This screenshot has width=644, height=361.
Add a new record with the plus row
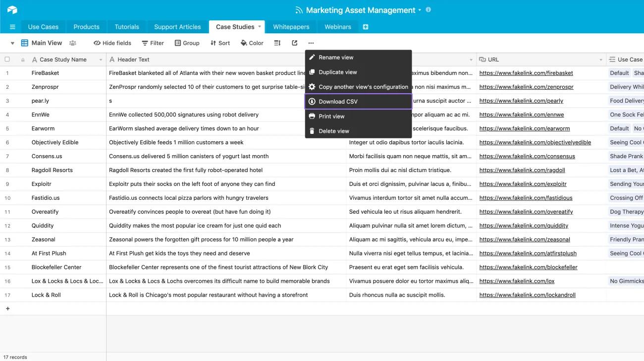click(8, 308)
